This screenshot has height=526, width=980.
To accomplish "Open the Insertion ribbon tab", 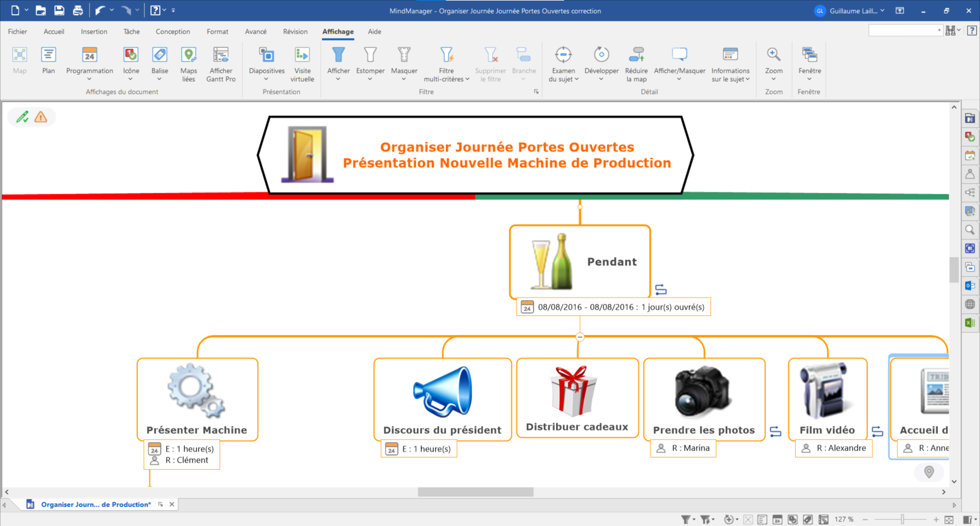I will [x=94, y=32].
